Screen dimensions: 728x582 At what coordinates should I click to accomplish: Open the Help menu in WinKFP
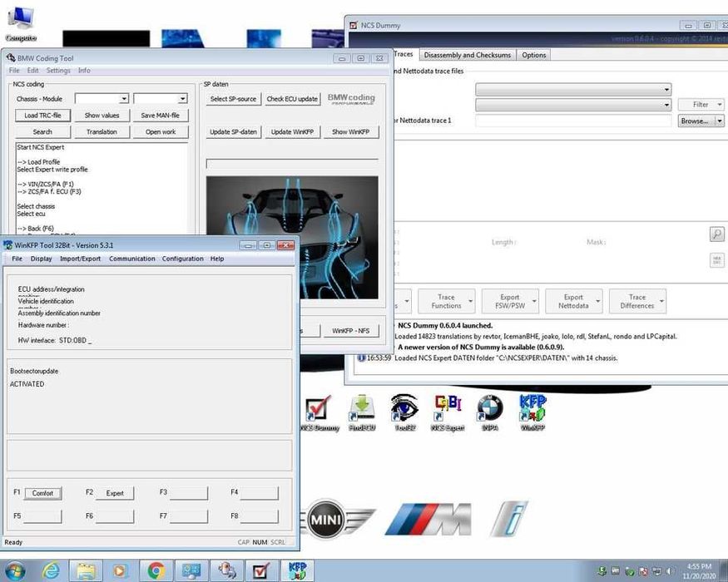pos(217,259)
